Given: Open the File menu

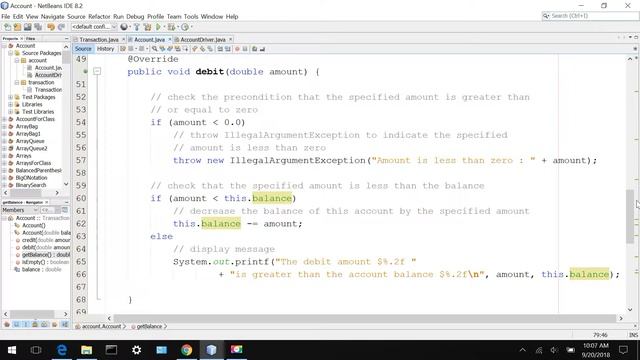Looking at the screenshot, I should tap(5, 17).
